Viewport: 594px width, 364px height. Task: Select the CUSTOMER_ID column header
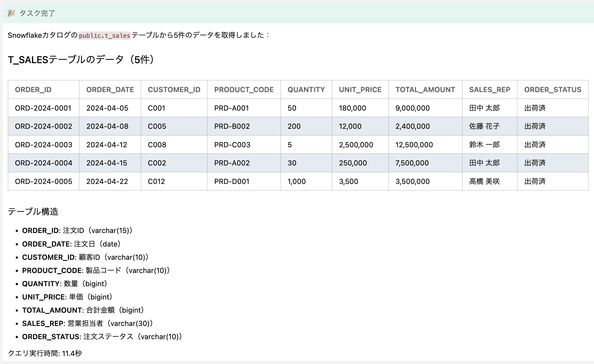point(174,89)
